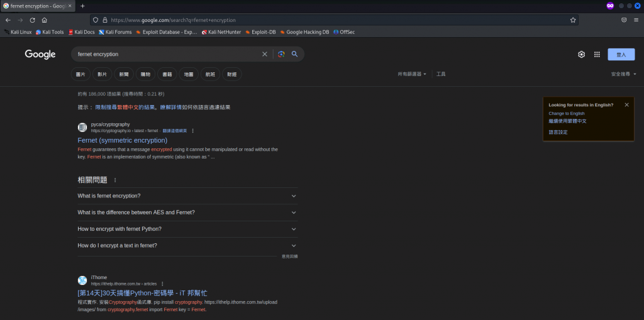Viewport: 644px width, 320px height.
Task: Open 語言設定 language settings
Action: [x=558, y=132]
